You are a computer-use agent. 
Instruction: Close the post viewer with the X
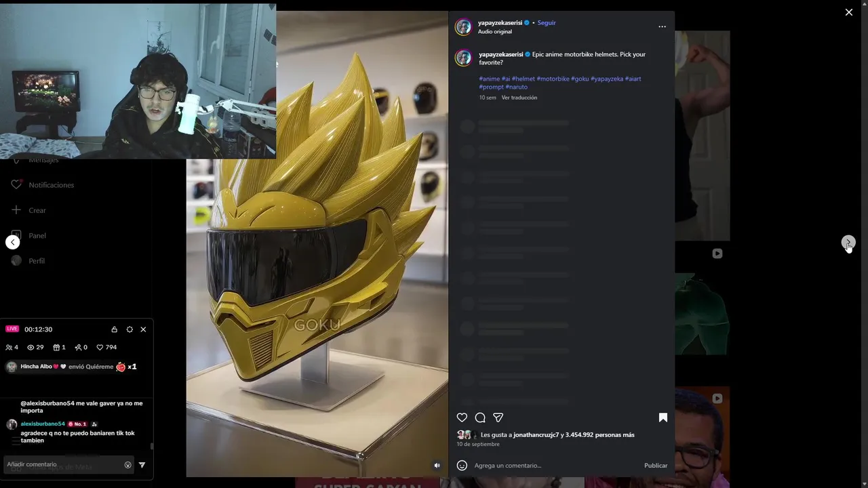(849, 12)
